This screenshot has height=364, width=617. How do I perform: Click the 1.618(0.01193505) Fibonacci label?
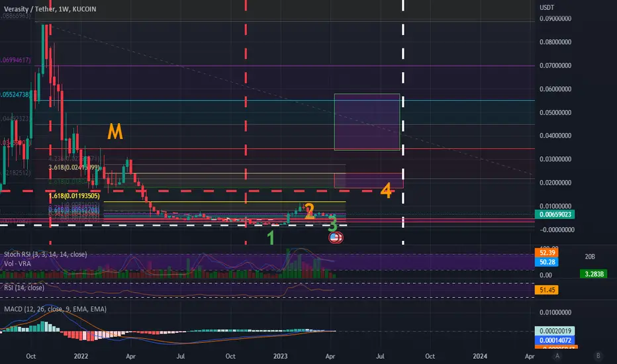(74, 196)
